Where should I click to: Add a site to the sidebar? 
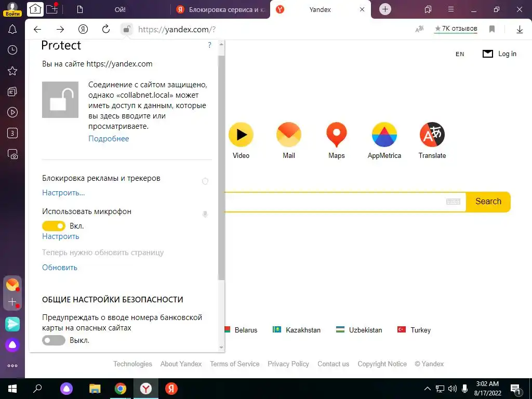pyautogui.click(x=12, y=302)
